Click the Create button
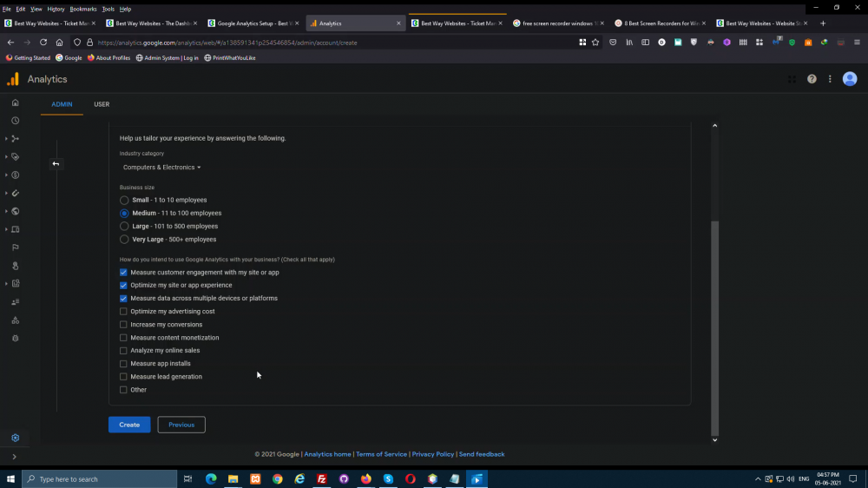Image resolution: width=868 pixels, height=488 pixels. pyautogui.click(x=129, y=425)
